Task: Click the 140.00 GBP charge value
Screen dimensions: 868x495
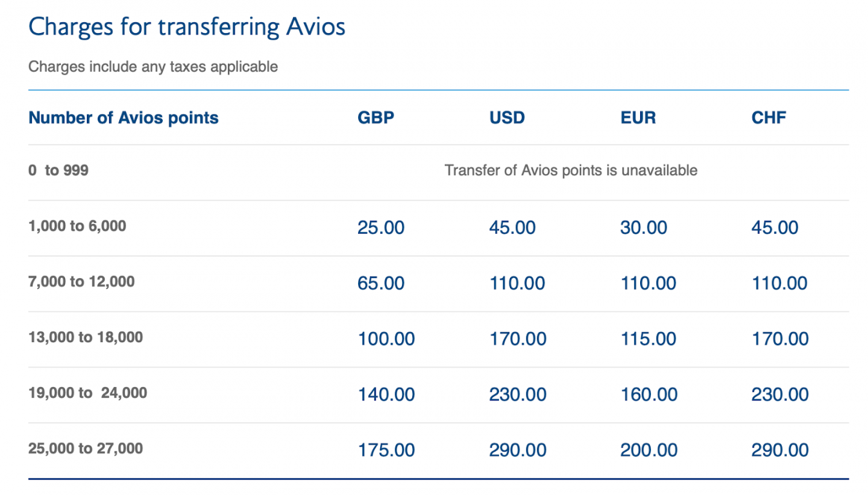Action: click(386, 395)
